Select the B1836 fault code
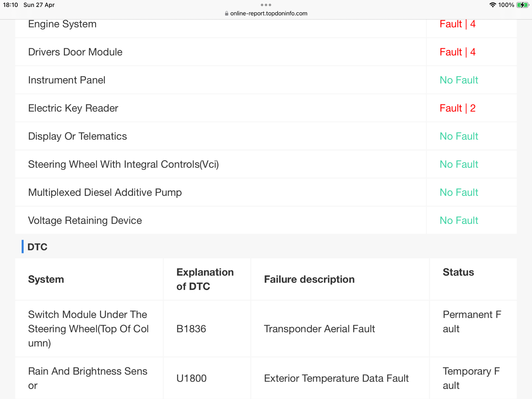532x399 pixels. click(x=191, y=329)
